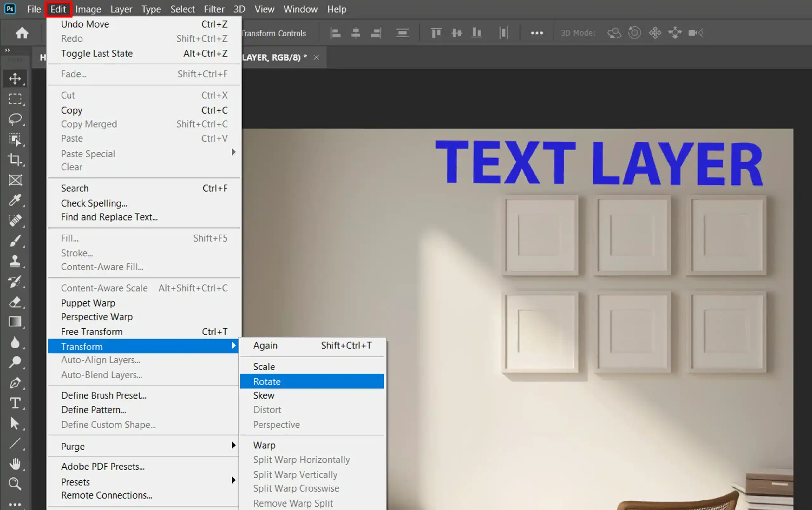Select the Brush tool
This screenshot has width=812, height=510.
15,241
